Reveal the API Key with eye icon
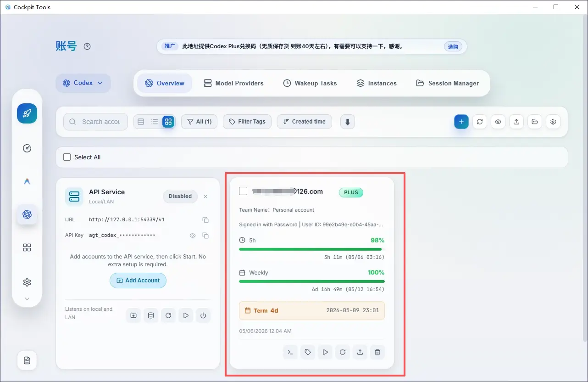588x382 pixels. [x=193, y=236]
